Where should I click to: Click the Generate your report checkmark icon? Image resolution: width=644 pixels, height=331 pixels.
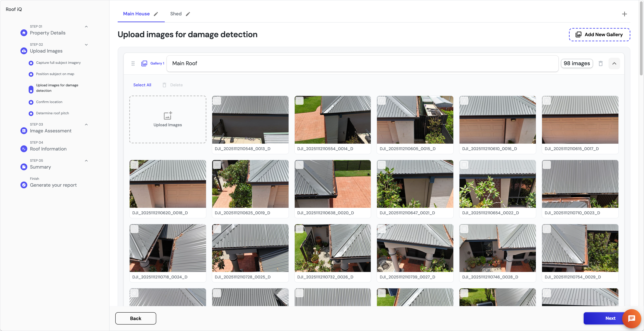coord(24,185)
